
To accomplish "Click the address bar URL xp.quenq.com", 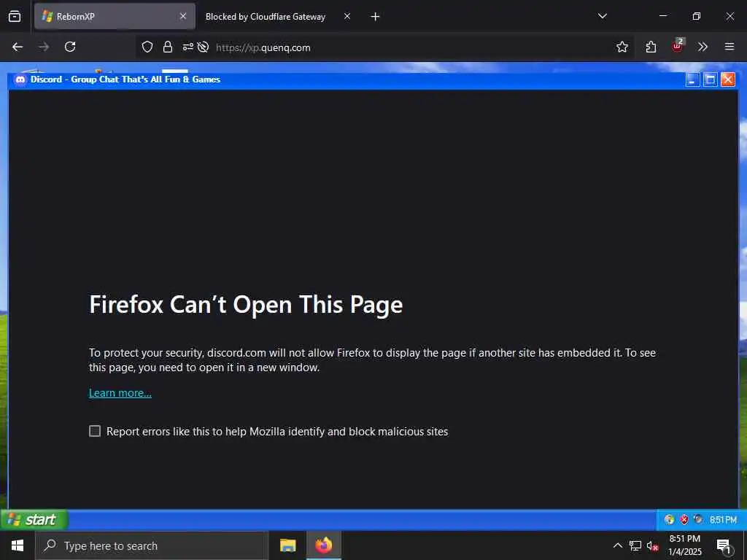I will (x=263, y=47).
